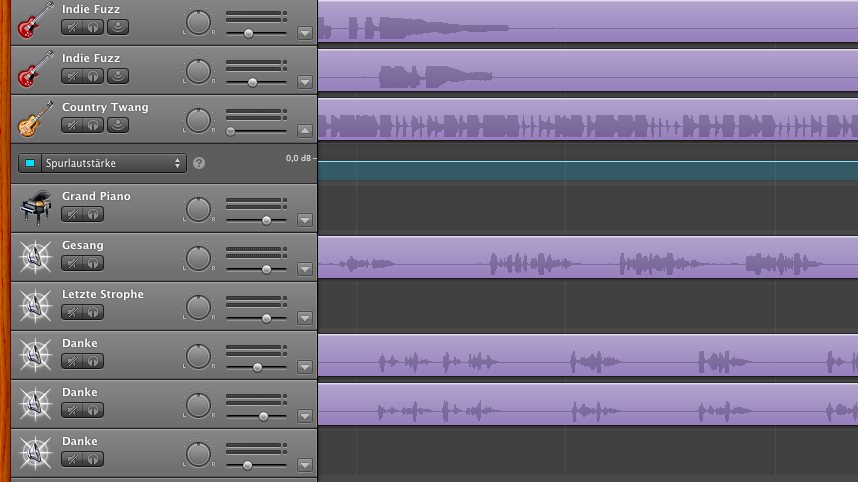Click the pan knob on Country Twang track
858x482 pixels.
(198, 121)
